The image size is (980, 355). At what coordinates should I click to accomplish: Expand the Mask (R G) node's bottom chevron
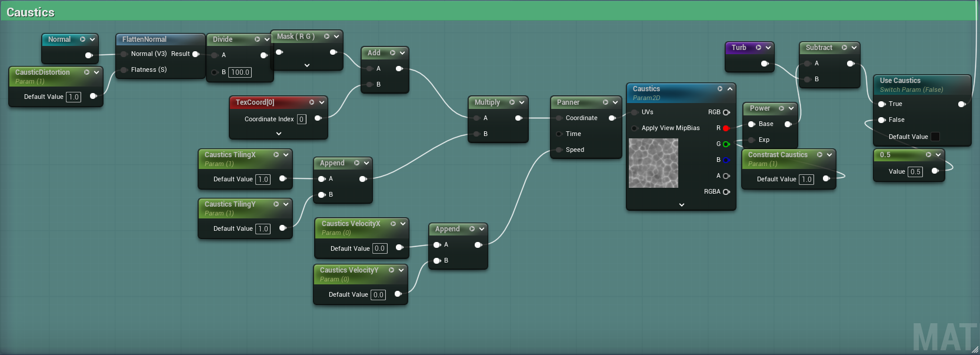(x=307, y=65)
